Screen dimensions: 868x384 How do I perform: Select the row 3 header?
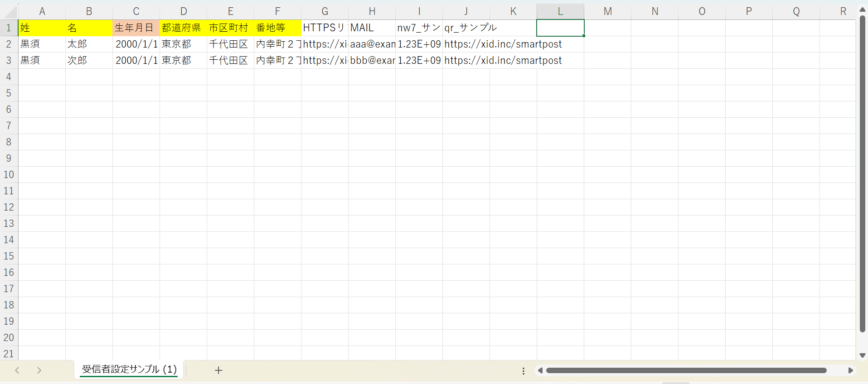point(9,60)
